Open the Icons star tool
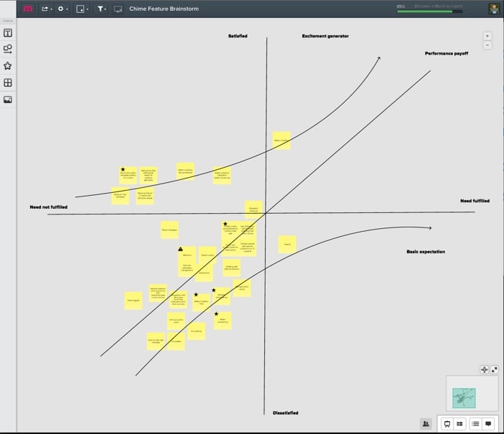The width and height of the screenshot is (504, 434). click(8, 65)
